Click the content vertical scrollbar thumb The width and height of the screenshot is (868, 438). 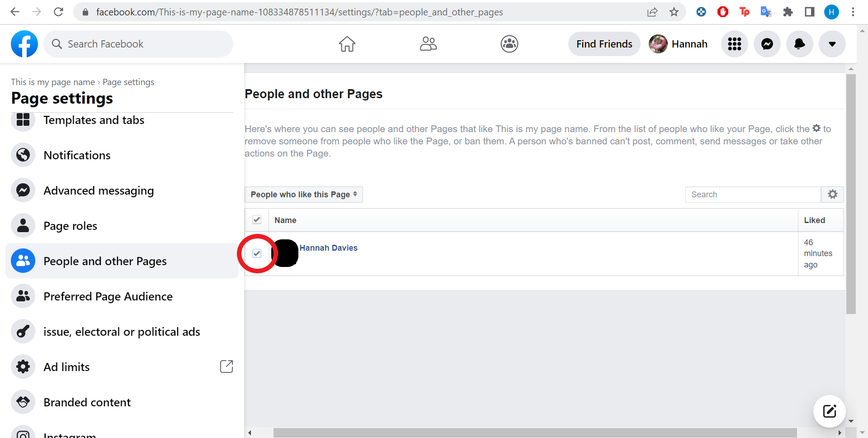[851, 194]
